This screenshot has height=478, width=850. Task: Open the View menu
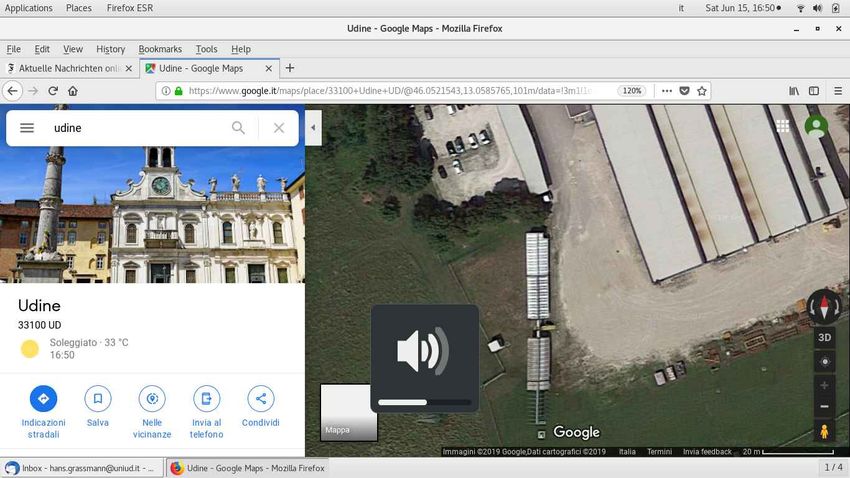pyautogui.click(x=73, y=49)
